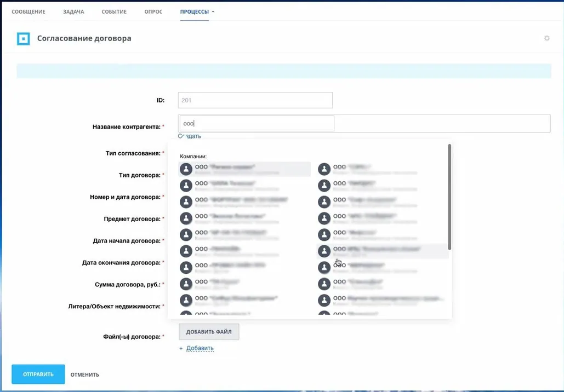
Task: Select the Опрос tab
Action: (x=153, y=11)
